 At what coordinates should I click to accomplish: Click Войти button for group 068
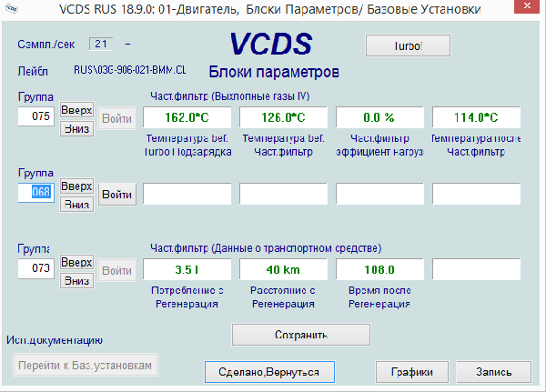117,195
